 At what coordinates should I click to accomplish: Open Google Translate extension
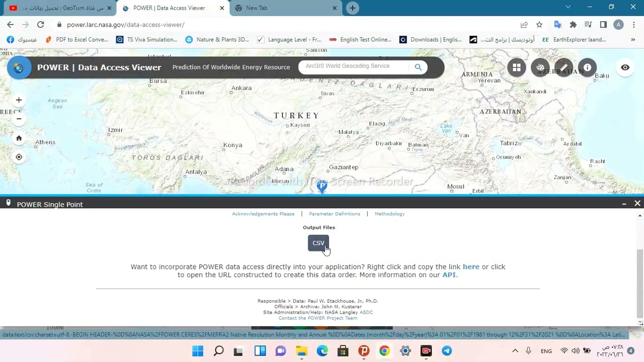[557, 25]
